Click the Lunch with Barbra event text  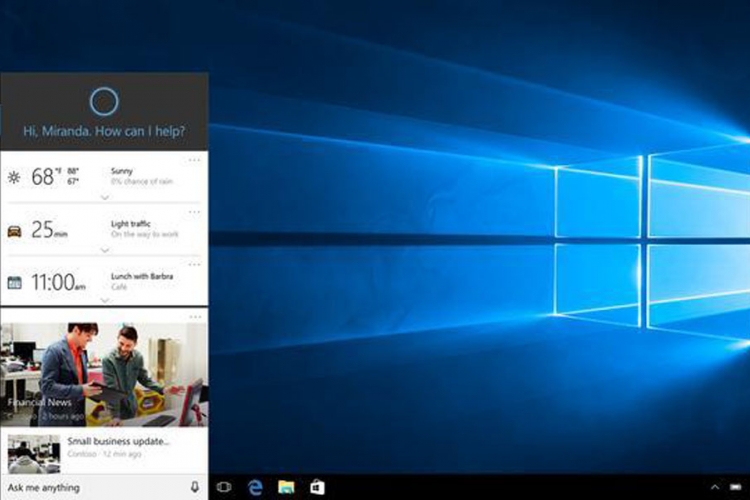pyautogui.click(x=142, y=276)
